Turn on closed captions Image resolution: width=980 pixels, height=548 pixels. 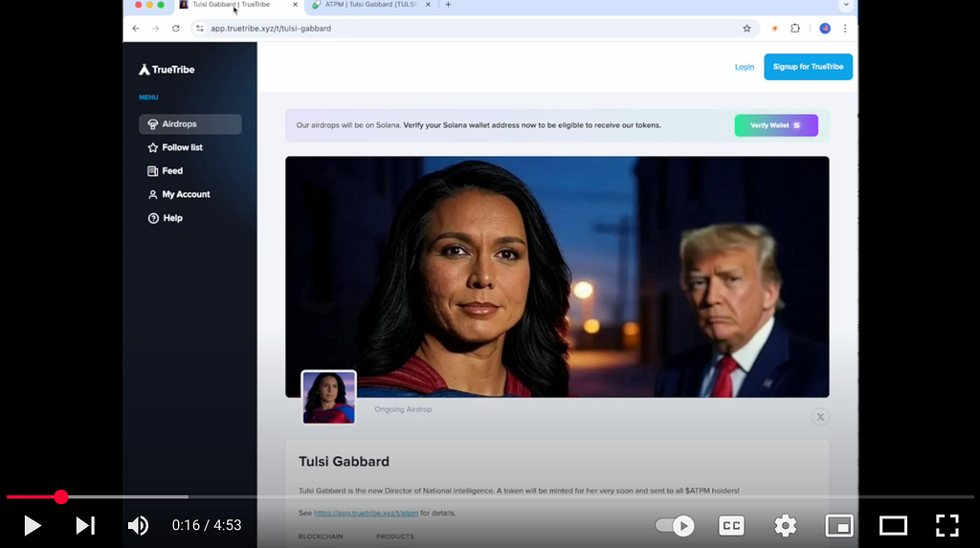(731, 525)
